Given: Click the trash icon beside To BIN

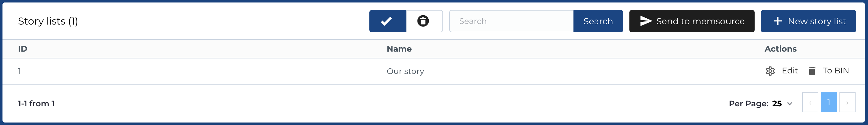Looking at the screenshot, I should click(812, 71).
